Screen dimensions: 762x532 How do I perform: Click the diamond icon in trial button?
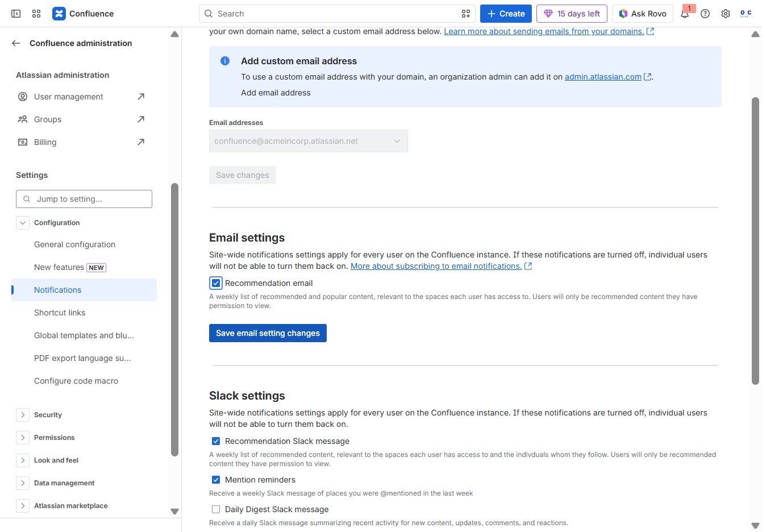point(548,14)
